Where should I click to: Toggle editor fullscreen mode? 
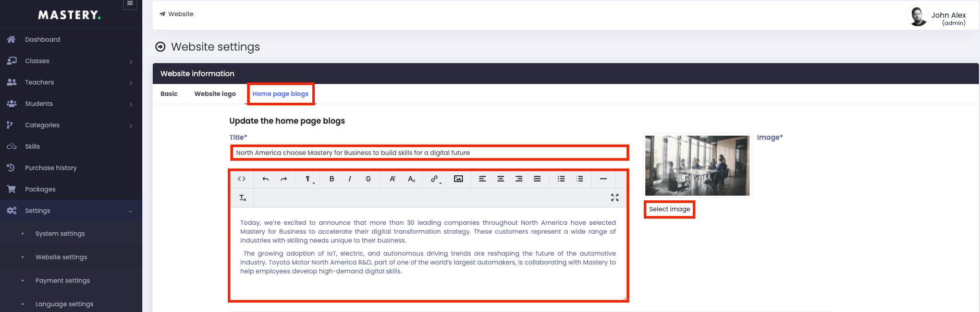615,198
